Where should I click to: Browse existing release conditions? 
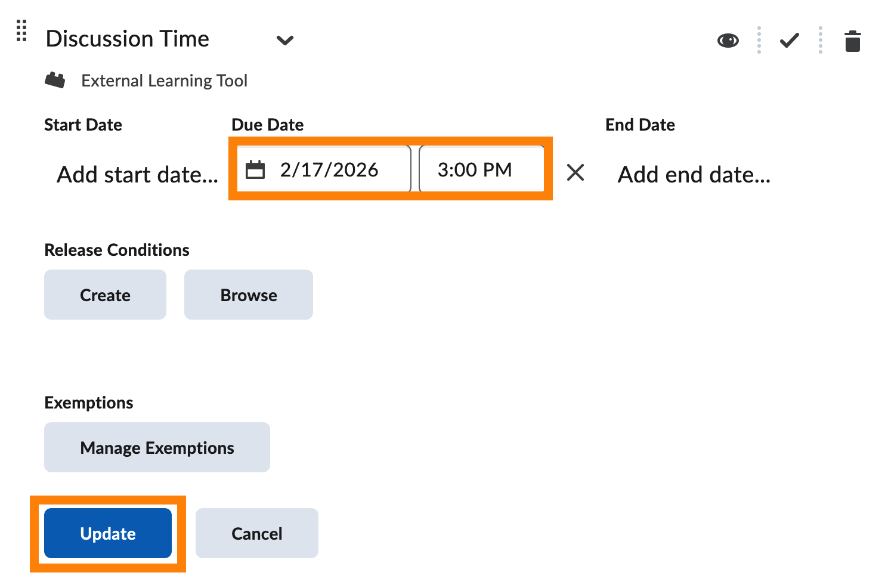pos(248,295)
